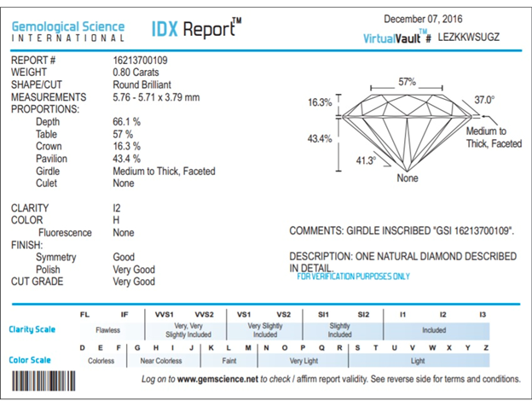This screenshot has height=407, width=532.
Task: Click the 41.3° pavilion angle label
Action: 366,160
